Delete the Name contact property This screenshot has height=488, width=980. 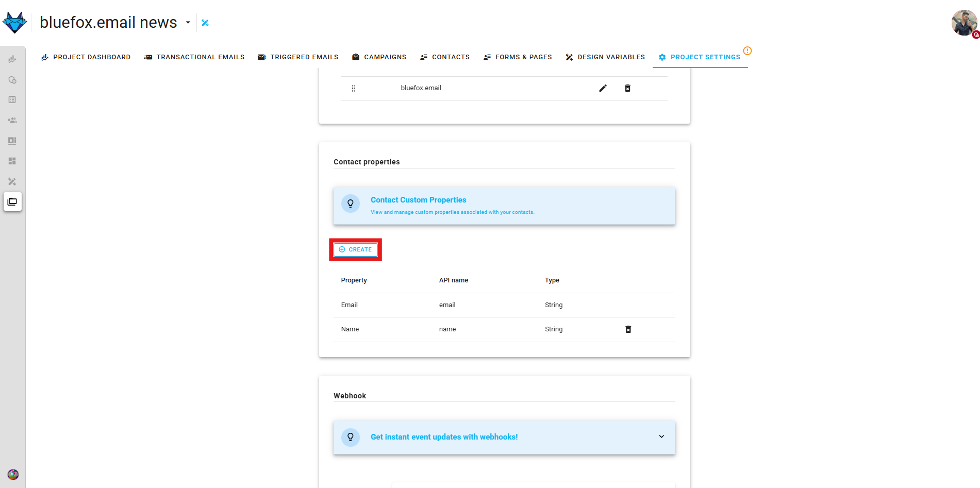pyautogui.click(x=628, y=329)
